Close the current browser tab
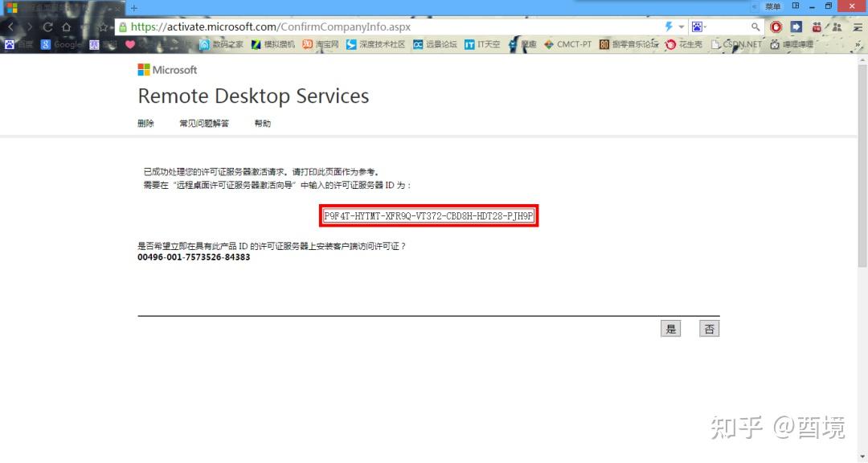Screen dimensions: 868x463 117,8
